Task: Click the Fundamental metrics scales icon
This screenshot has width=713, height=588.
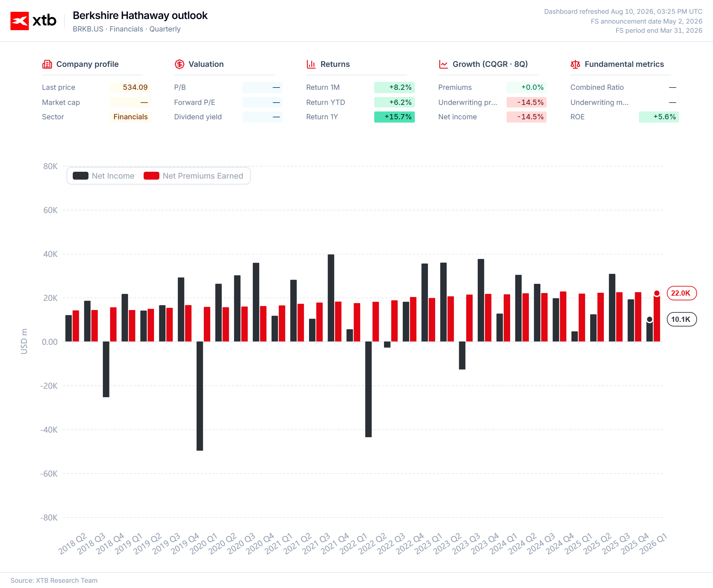Action: 575,64
